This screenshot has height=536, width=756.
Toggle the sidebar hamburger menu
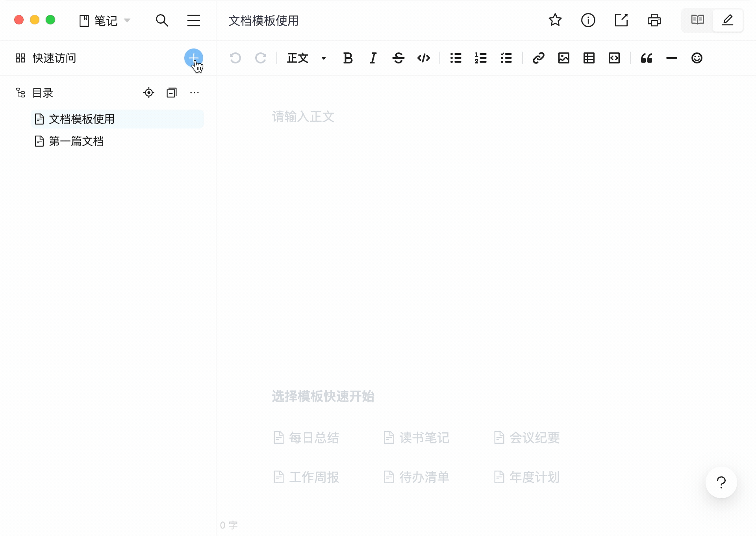click(x=194, y=20)
